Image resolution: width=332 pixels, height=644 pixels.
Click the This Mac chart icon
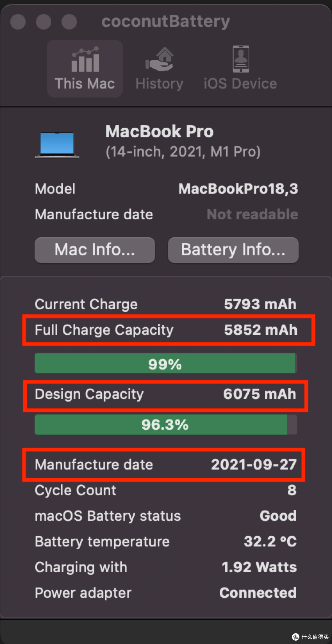click(x=85, y=59)
